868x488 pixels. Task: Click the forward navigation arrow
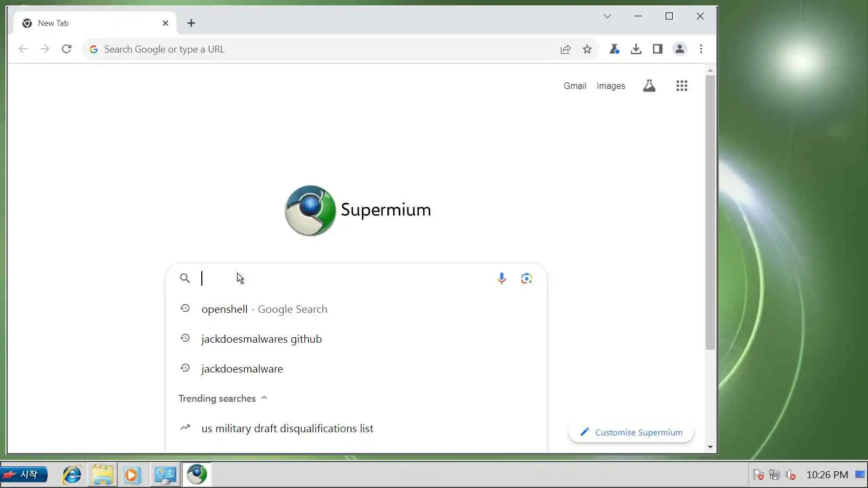[x=44, y=49]
